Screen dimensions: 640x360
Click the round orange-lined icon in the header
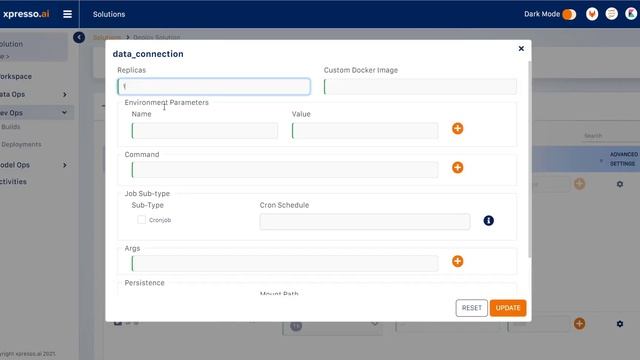tap(611, 14)
